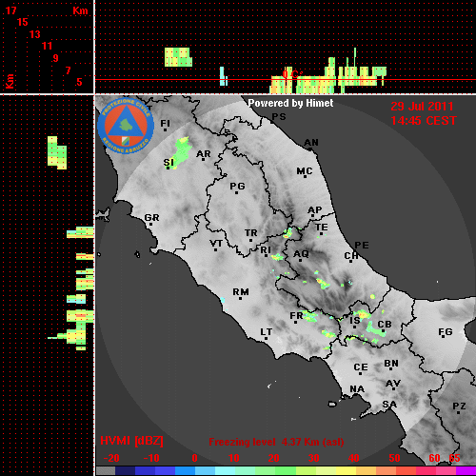Click the yellow color bar segment below '40'
The width and height of the screenshot is (476, 476).
click(346, 471)
